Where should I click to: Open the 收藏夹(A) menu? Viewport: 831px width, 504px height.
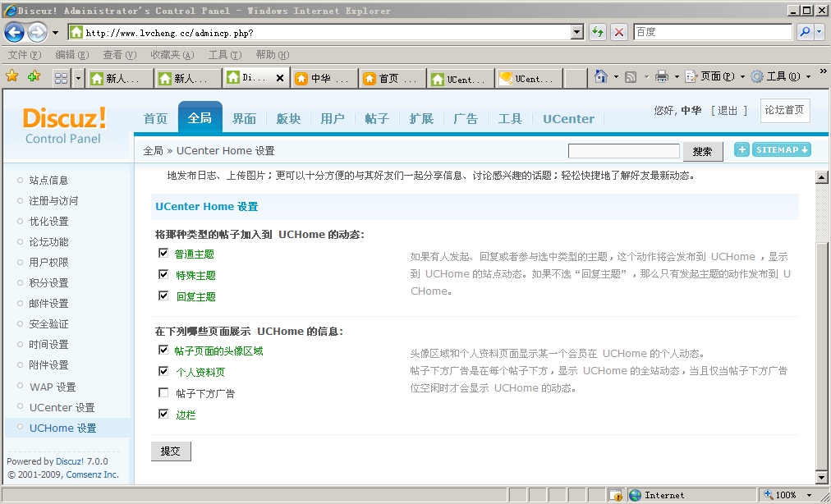pos(172,55)
